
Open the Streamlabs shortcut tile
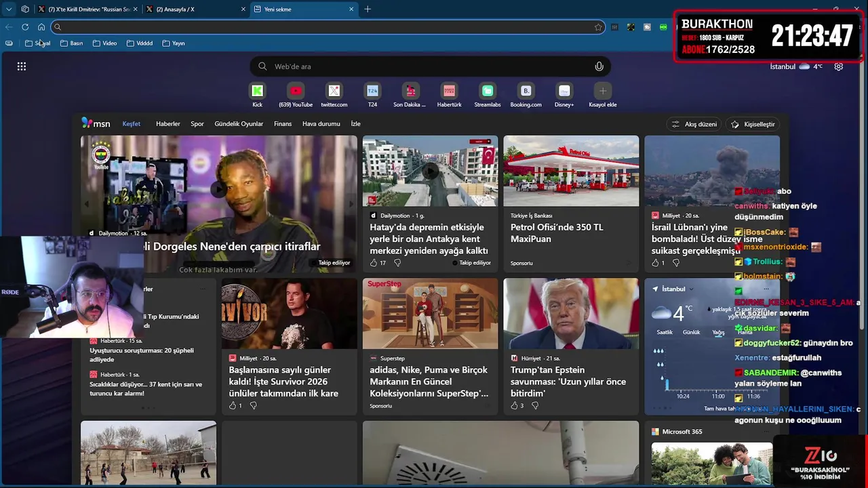pyautogui.click(x=488, y=91)
